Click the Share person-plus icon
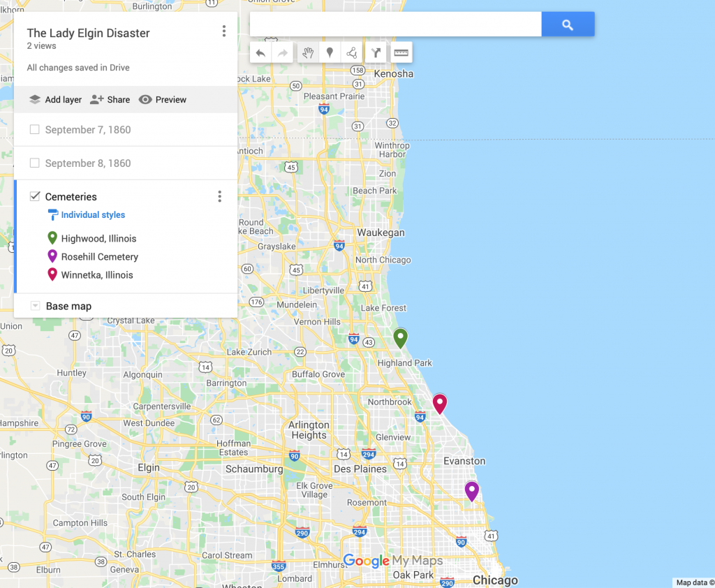Screen dimensions: 715x588 coord(96,99)
